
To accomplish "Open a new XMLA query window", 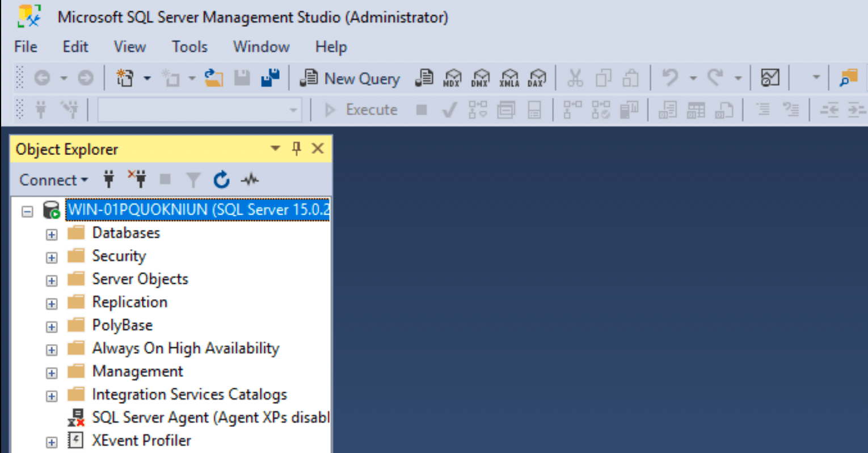I will coord(509,78).
